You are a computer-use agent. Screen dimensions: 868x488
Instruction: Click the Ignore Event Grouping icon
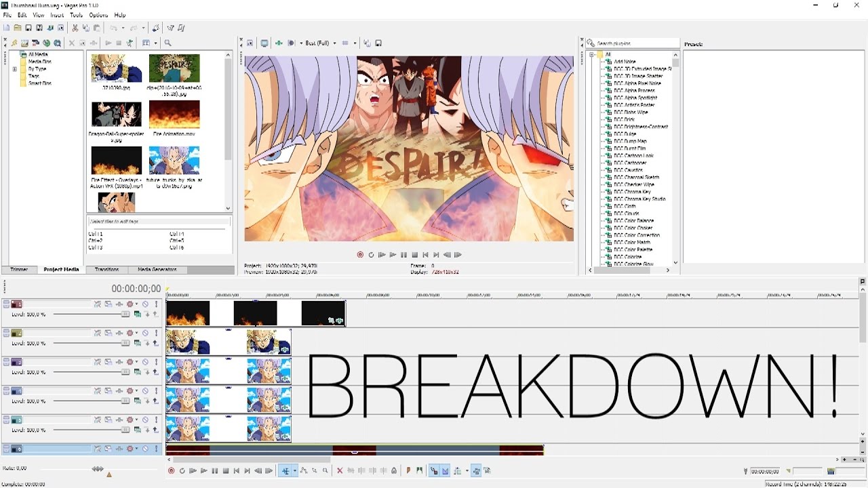click(x=487, y=470)
